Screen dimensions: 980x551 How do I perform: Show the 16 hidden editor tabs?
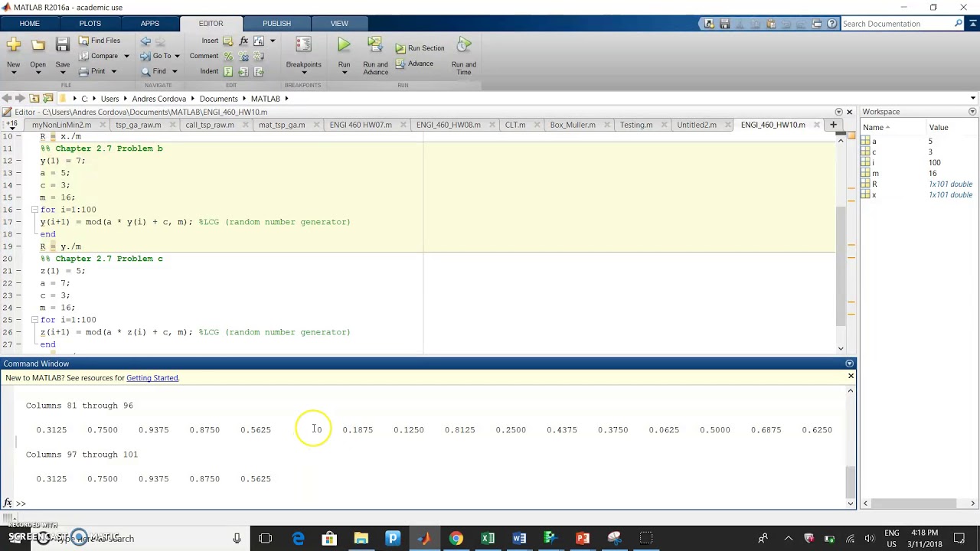tap(11, 125)
